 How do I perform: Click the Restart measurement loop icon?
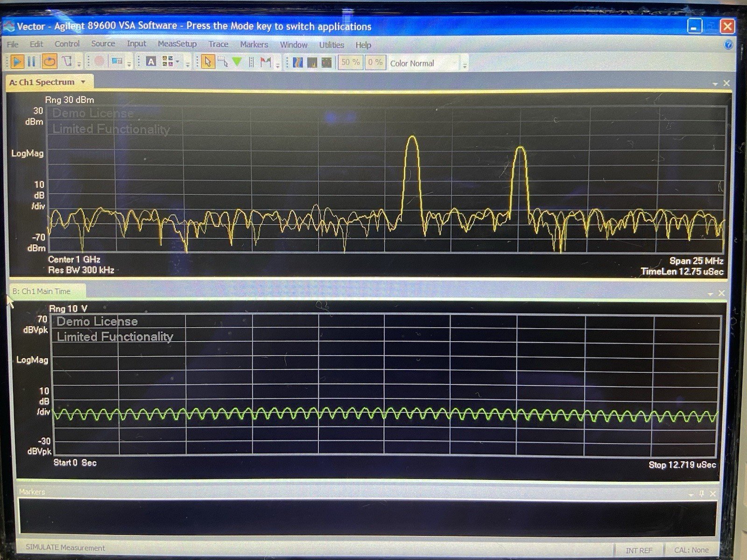(x=49, y=62)
